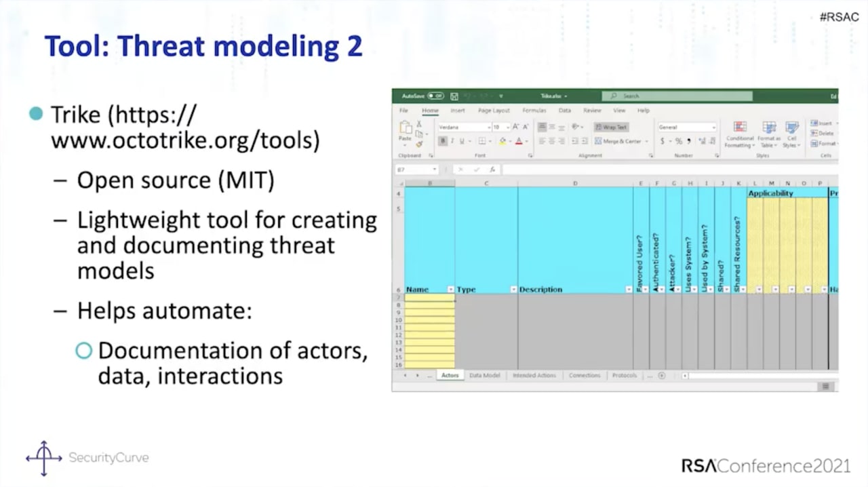Open the Page Layout ribbon tab
868x487 pixels.
tap(494, 111)
